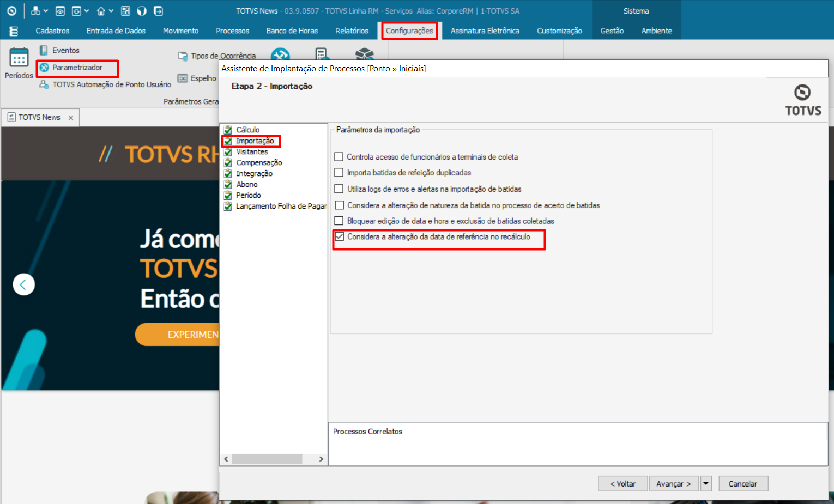Click the Cancelar button
Image resolution: width=834 pixels, height=504 pixels.
[x=743, y=484]
